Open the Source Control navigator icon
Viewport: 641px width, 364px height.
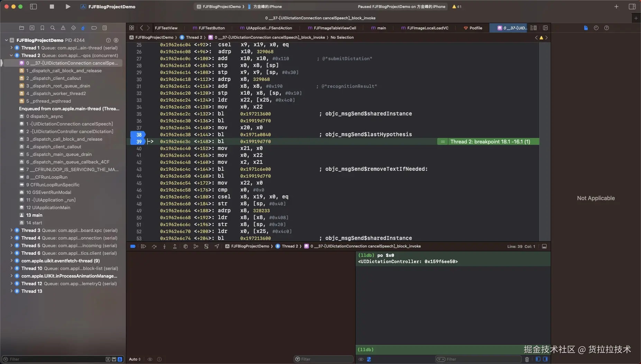point(32,28)
